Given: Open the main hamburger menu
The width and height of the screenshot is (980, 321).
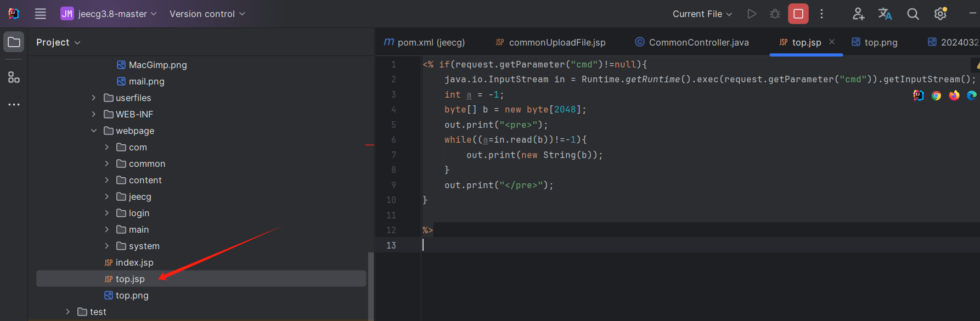Looking at the screenshot, I should coord(41,14).
